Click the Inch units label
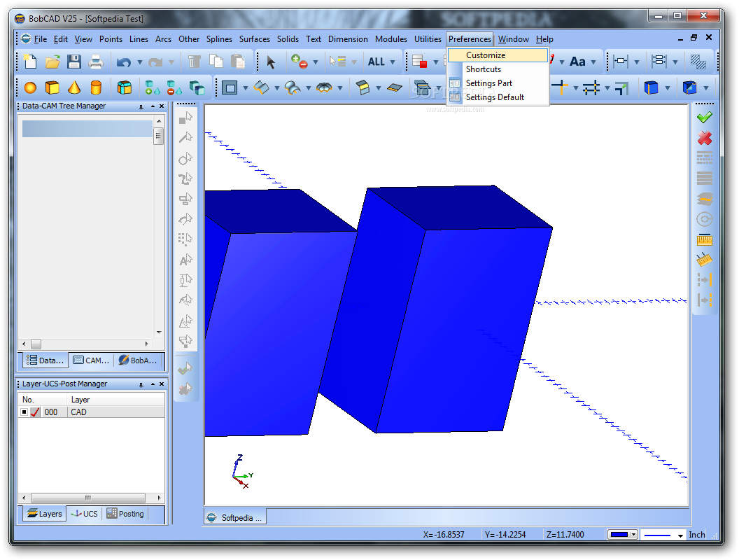The width and height of the screenshot is (739, 560). pyautogui.click(x=696, y=535)
